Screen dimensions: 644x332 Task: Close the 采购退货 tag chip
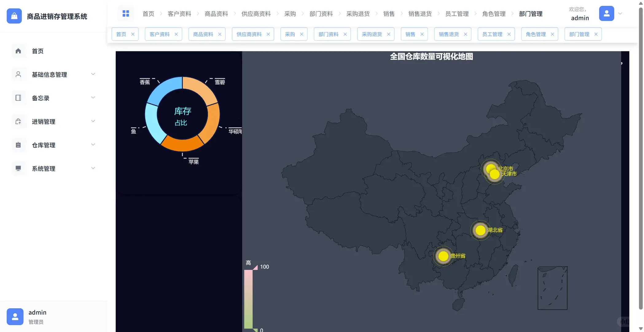pos(389,34)
